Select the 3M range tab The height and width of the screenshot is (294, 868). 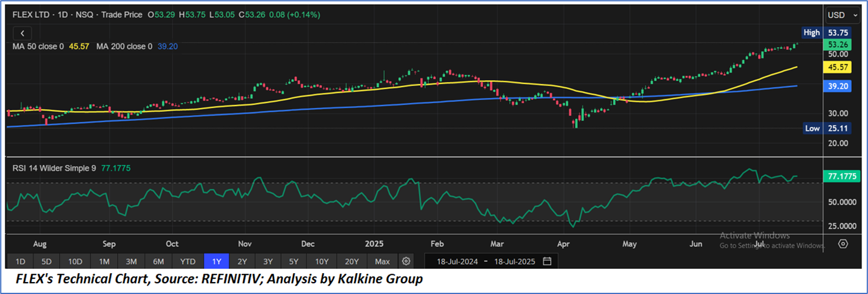click(132, 261)
